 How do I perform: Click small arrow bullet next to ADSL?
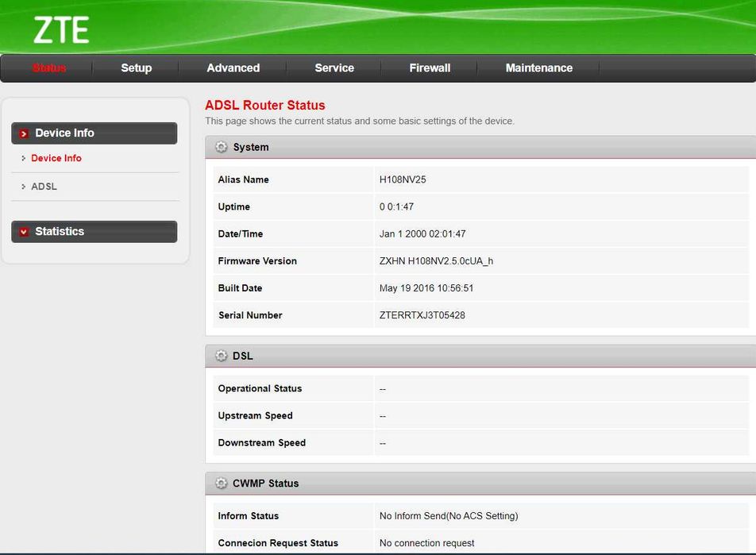coord(23,186)
